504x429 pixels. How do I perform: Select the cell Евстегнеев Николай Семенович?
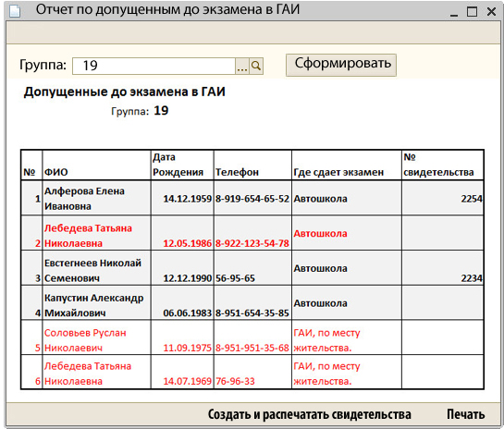pos(96,268)
